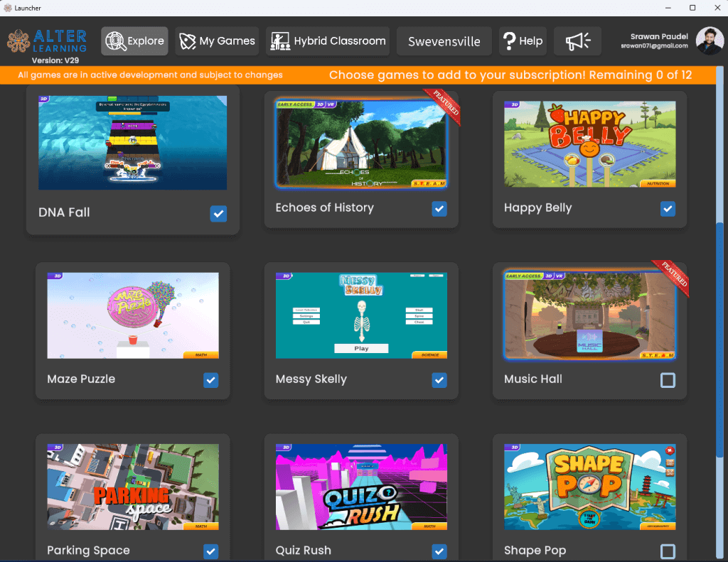Open the Parking Space game thumbnail
728x562 pixels.
point(133,487)
